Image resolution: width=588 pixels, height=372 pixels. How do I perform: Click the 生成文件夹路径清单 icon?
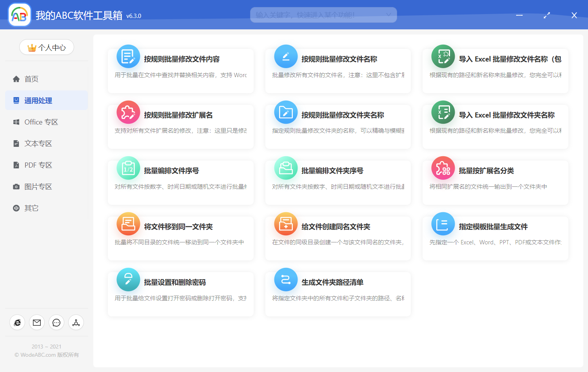pyautogui.click(x=286, y=280)
